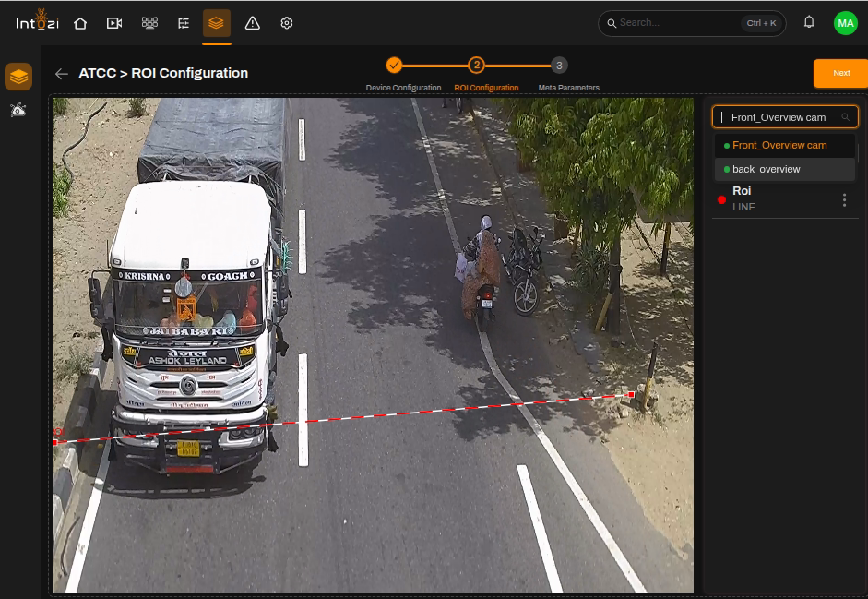The width and height of the screenshot is (868, 599).
Task: Click the orange Next button
Action: coord(841,73)
